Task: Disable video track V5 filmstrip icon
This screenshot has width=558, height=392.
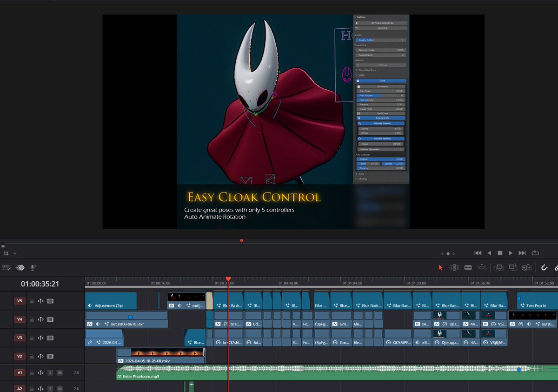Action: 50,301
